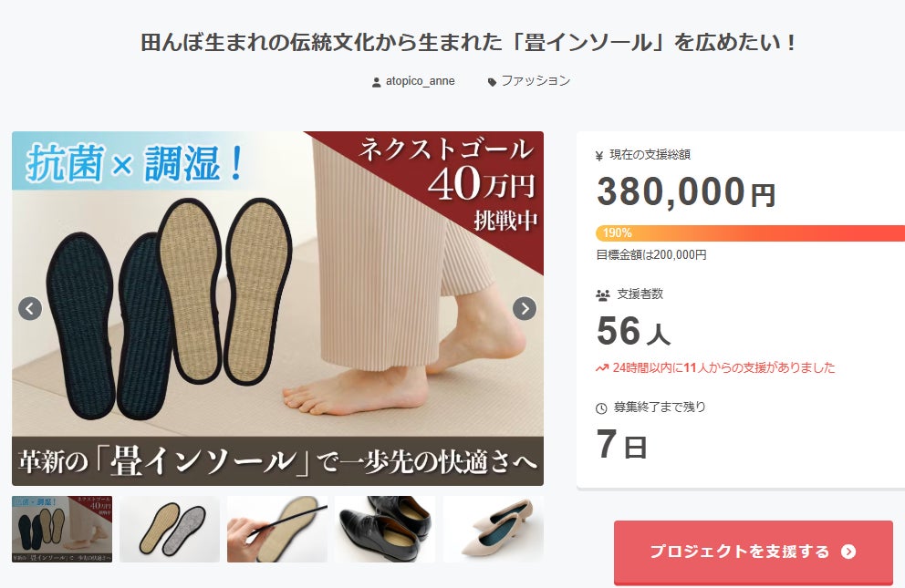Open the ファッション category link
Image resolution: width=905 pixels, height=588 pixels.
click(x=536, y=81)
